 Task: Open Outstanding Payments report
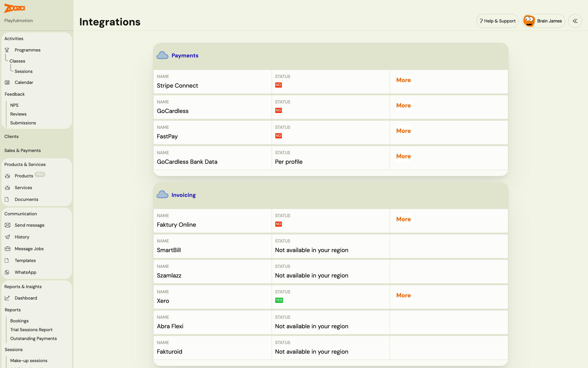pos(33,339)
